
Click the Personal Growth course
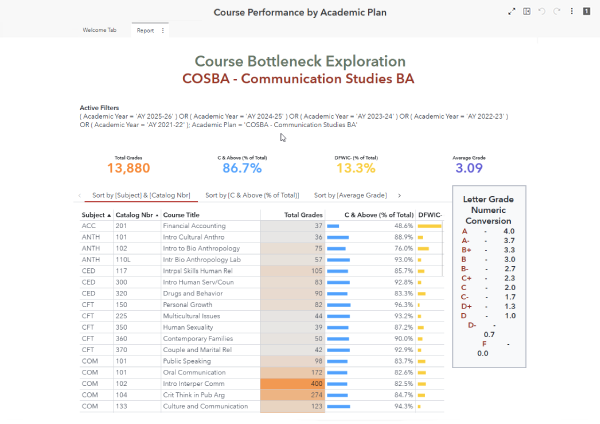pyautogui.click(x=188, y=305)
